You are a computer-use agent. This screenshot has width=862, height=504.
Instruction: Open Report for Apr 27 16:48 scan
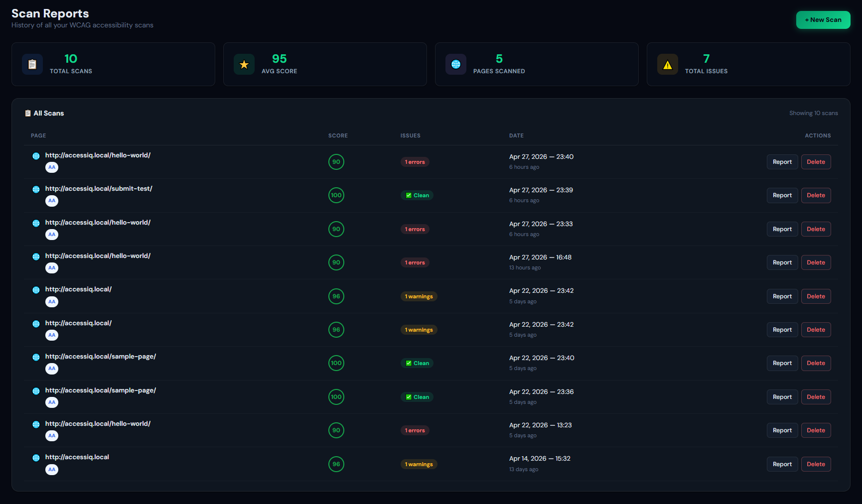(x=782, y=262)
